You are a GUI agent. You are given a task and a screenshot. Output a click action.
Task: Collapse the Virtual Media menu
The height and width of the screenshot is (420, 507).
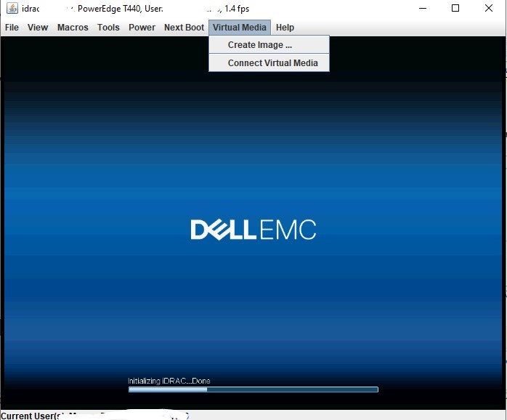(x=240, y=28)
